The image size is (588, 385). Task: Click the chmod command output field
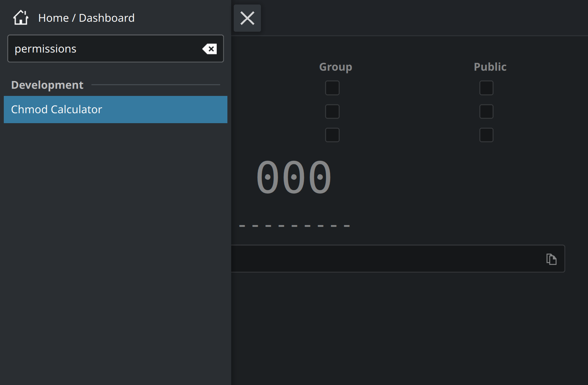[x=398, y=259]
